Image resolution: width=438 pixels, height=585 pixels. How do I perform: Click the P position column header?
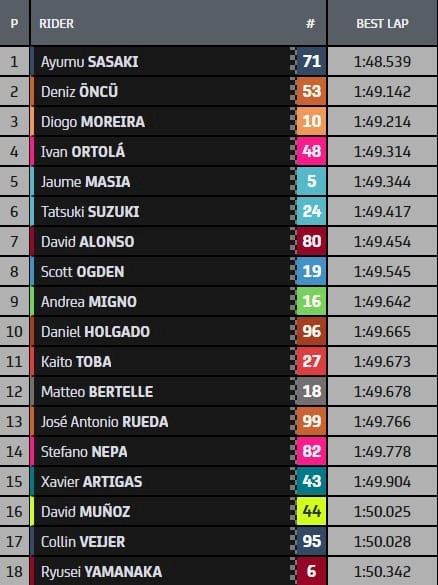pos(14,24)
